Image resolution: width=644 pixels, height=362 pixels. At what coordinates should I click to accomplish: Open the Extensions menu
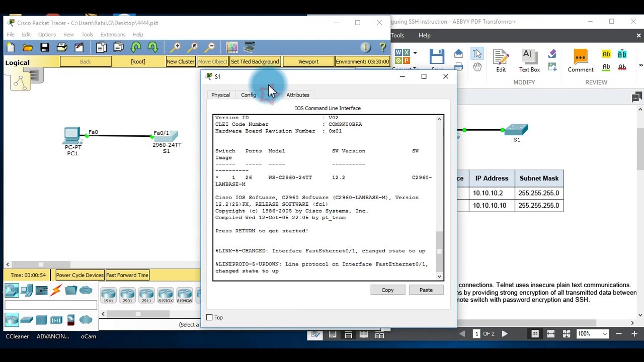113,35
